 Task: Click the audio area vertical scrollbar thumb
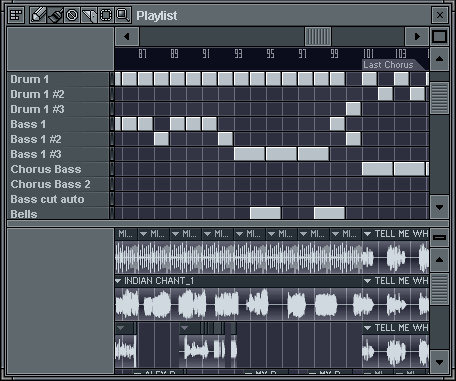tap(439, 289)
